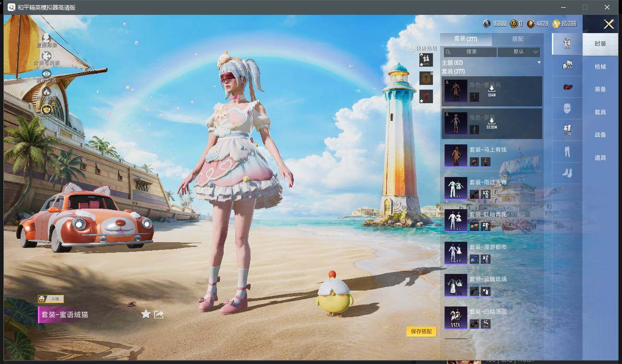Select the 套装-马上有钱 outfit thumbnail
The image size is (622, 364).
click(x=455, y=155)
